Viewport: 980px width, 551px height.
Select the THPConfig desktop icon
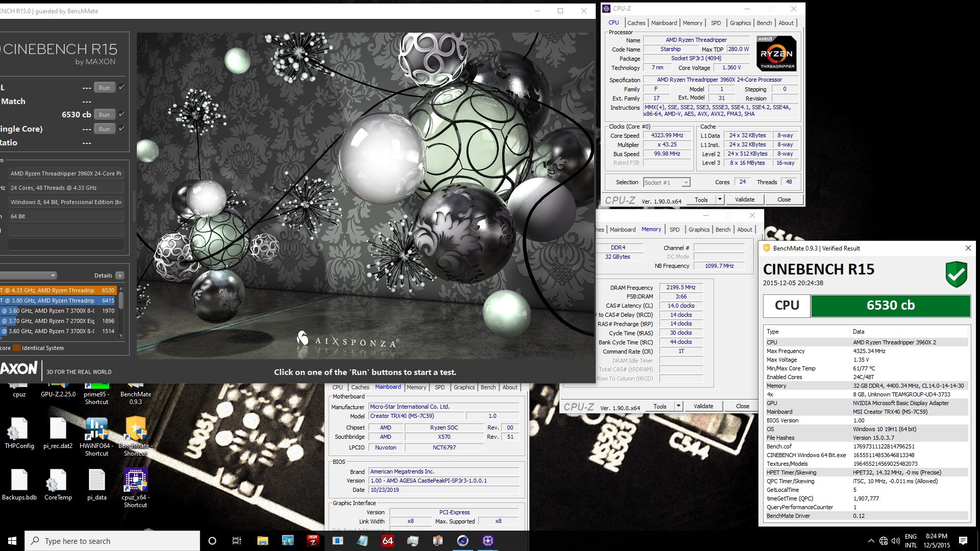(x=19, y=433)
